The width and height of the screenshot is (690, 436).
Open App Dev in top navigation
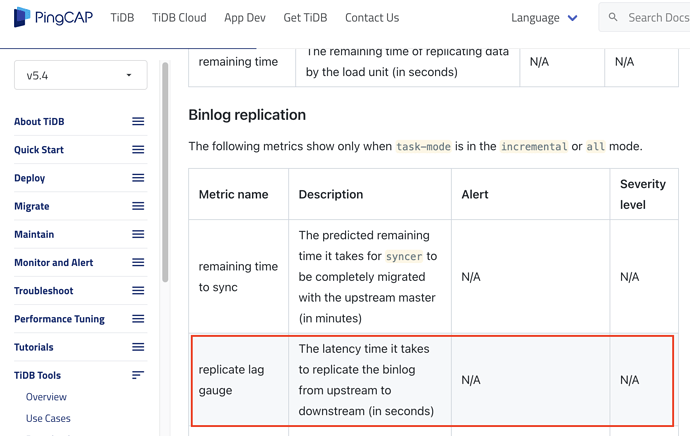pos(245,17)
